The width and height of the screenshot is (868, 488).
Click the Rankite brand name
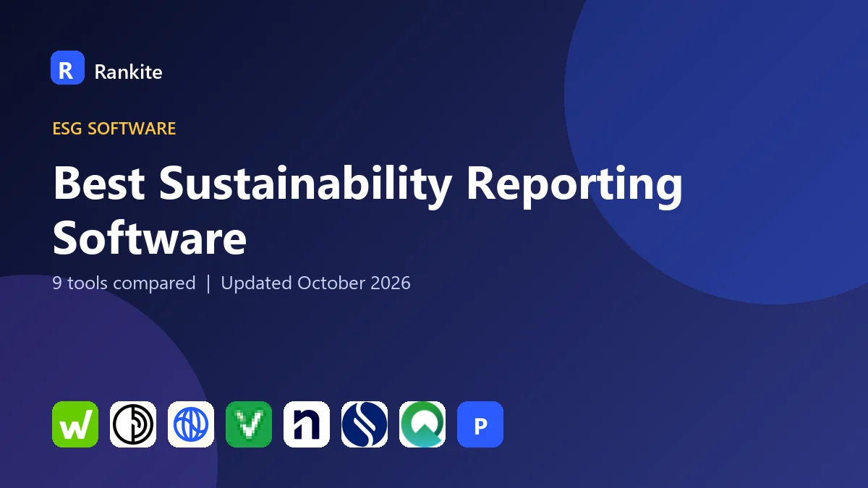click(x=128, y=72)
